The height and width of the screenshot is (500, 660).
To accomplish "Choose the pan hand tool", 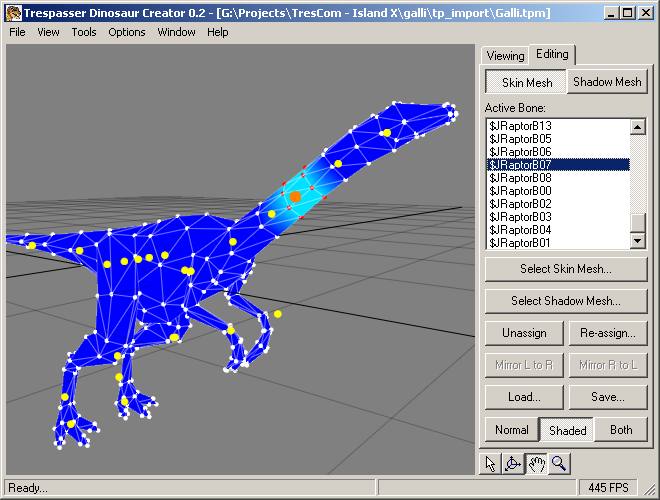I will [536, 463].
